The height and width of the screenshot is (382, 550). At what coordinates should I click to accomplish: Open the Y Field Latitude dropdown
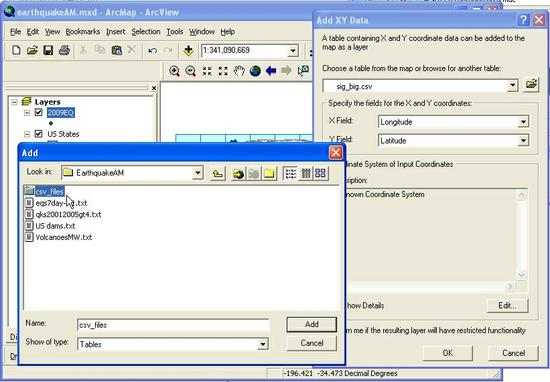[x=523, y=141]
